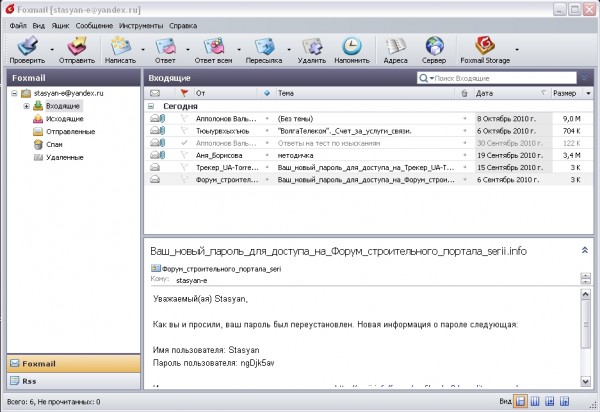Toggle flag on Форум_строител message

click(x=184, y=179)
